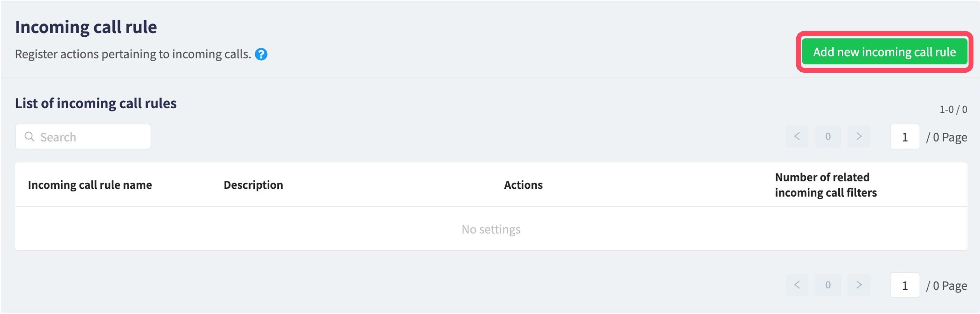Select page 0 button in top pagination

[828, 136]
